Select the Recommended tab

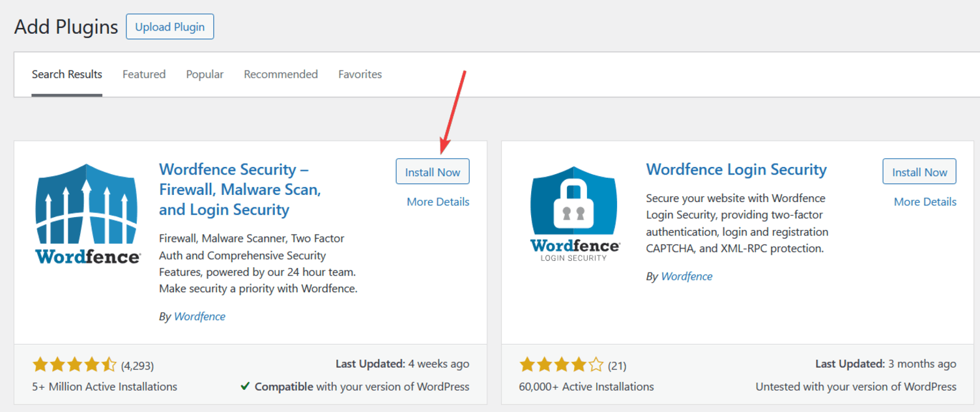280,74
